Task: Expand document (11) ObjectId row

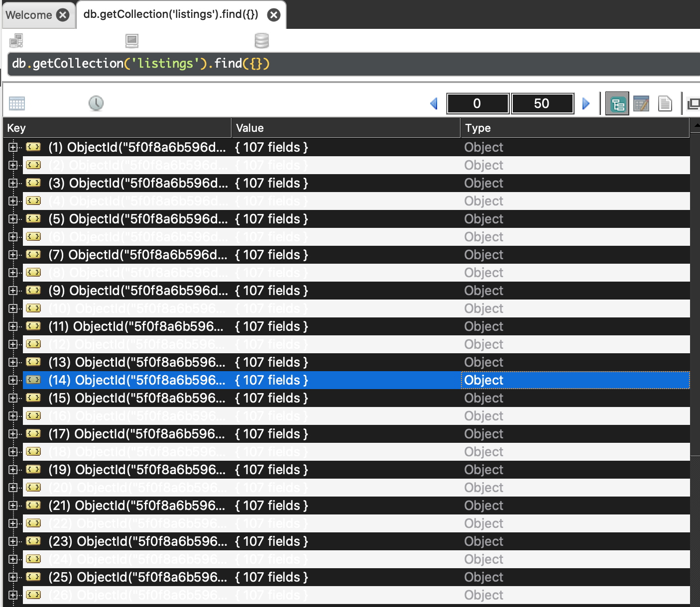Action: click(x=13, y=326)
